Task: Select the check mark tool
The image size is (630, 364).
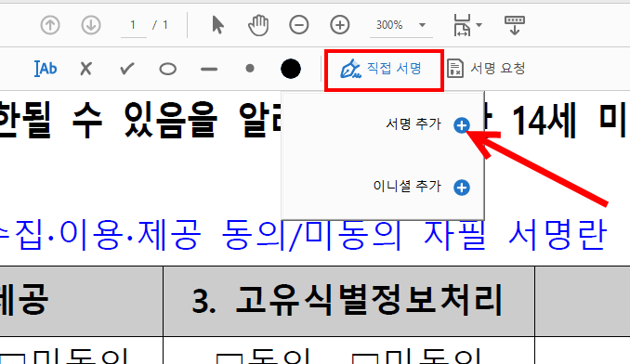Action: pos(127,69)
